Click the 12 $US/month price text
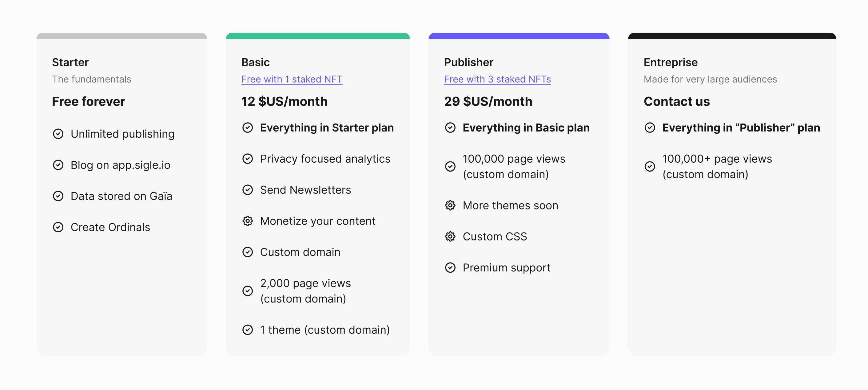The image size is (868, 390). [285, 102]
